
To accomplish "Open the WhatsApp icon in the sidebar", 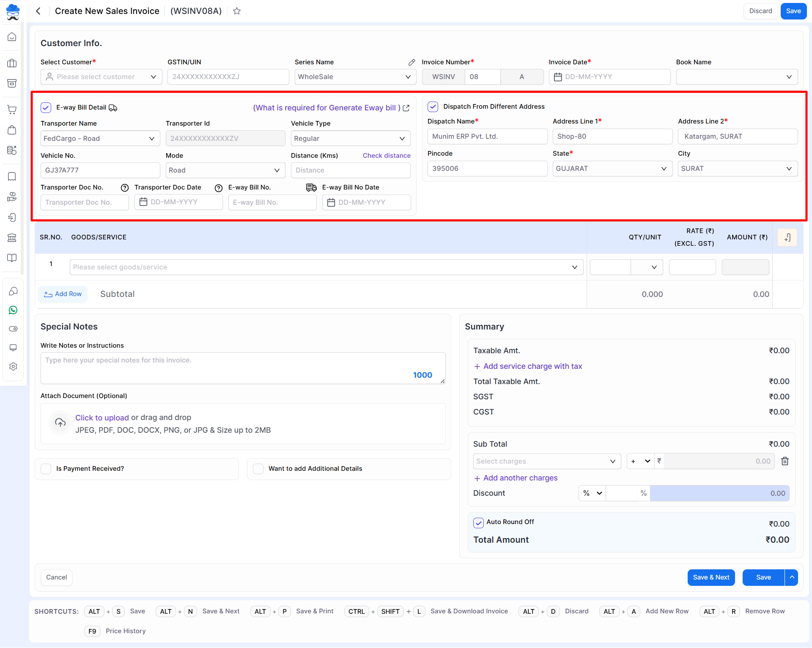I will (x=13, y=310).
